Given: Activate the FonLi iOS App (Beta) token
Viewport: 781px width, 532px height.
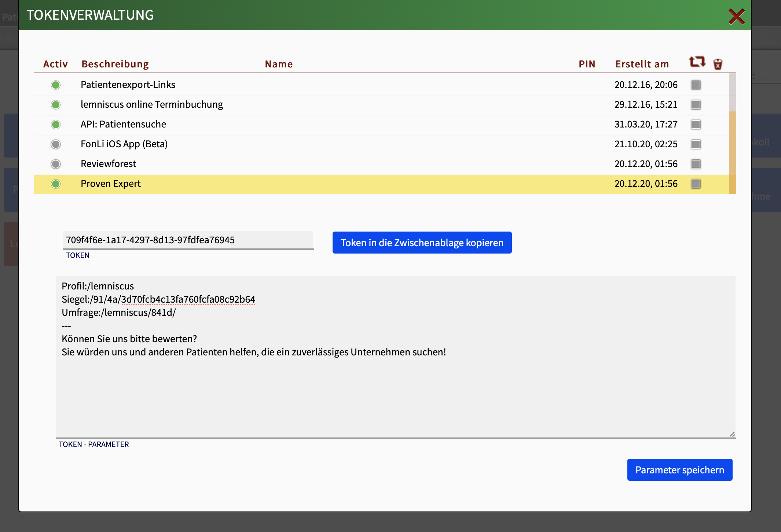Looking at the screenshot, I should (56, 144).
